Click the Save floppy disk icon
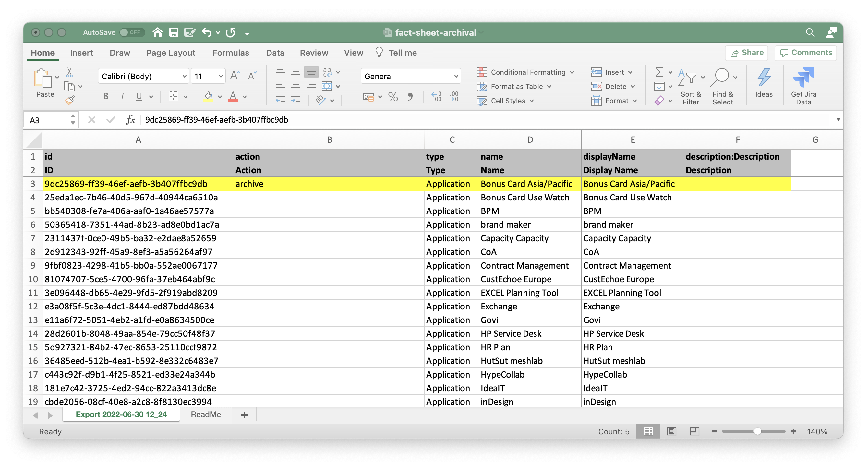The height and width of the screenshot is (471, 868). 174,33
